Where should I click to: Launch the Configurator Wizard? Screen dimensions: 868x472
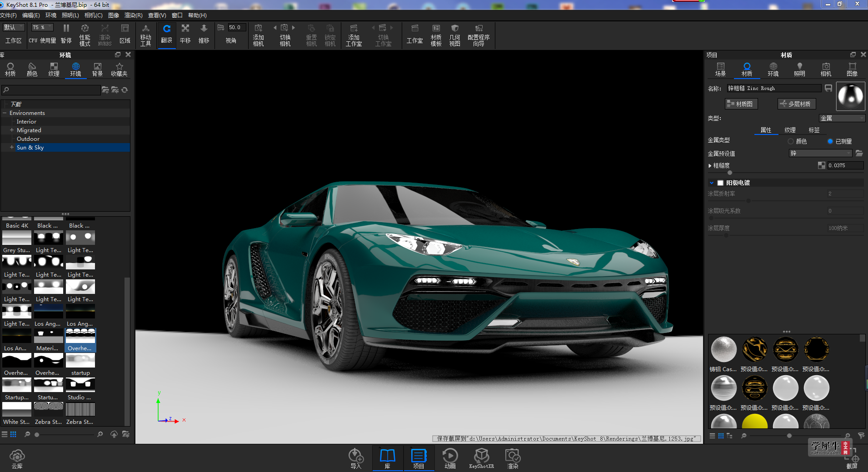(x=479, y=35)
